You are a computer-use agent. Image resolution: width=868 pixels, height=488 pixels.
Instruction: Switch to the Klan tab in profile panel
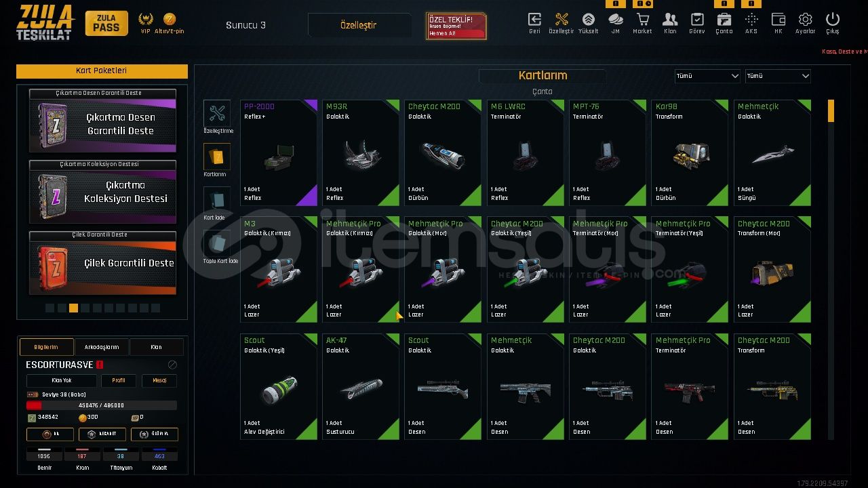pyautogui.click(x=156, y=347)
